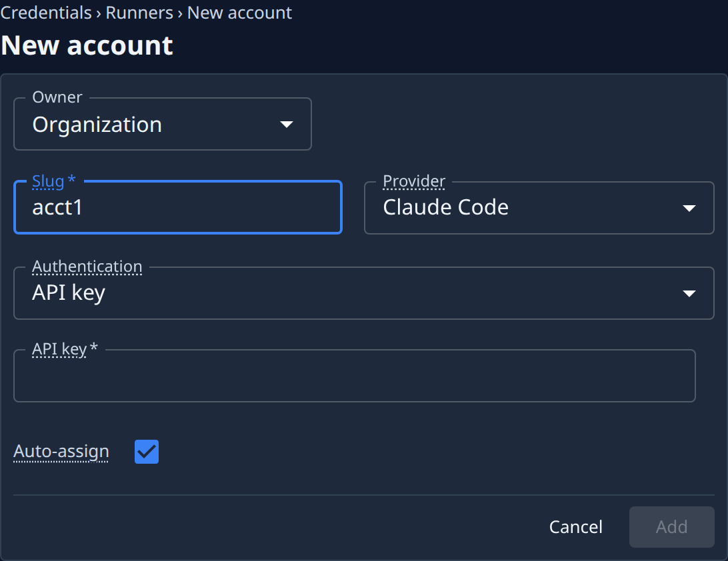Viewport: 728px width, 561px height.
Task: Click the New account breadcrumb item
Action: coord(239,13)
